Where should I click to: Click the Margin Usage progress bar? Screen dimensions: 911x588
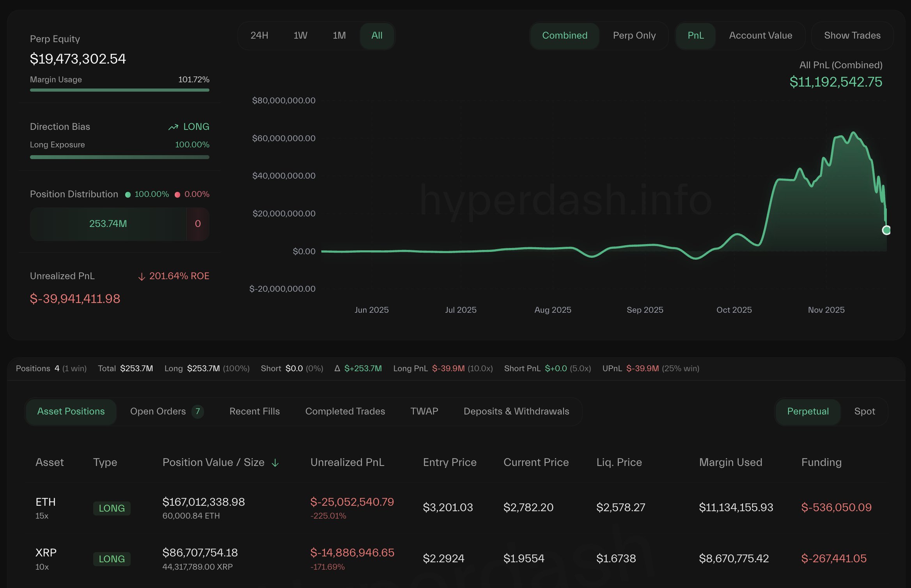coord(120,90)
